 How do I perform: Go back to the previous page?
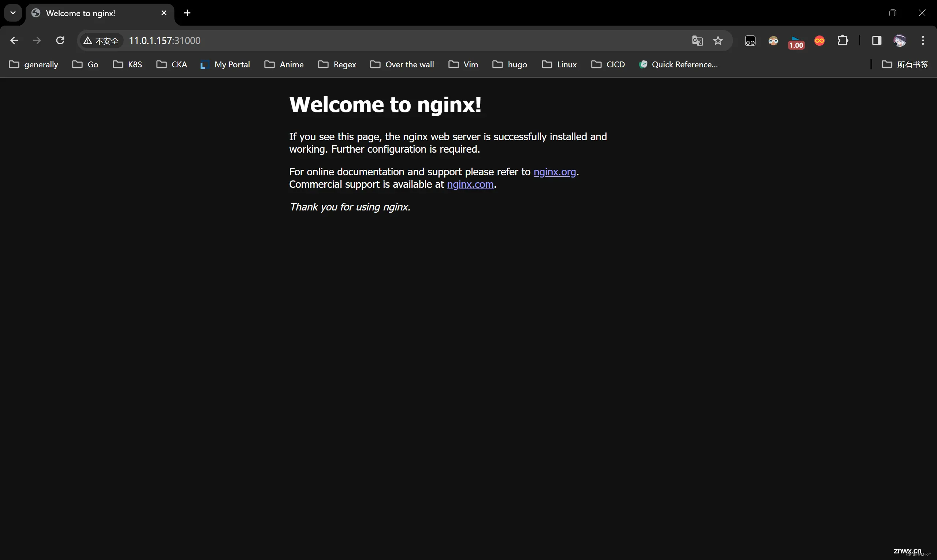(14, 40)
